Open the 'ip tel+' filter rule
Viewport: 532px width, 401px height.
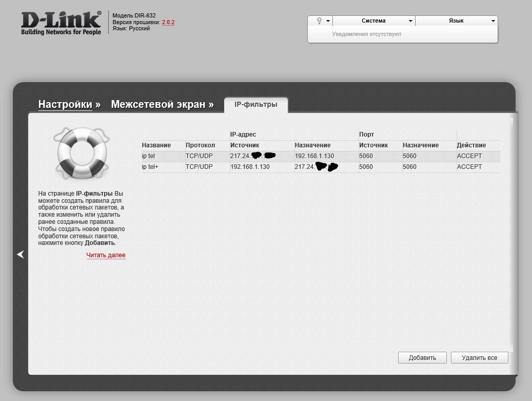(x=150, y=167)
